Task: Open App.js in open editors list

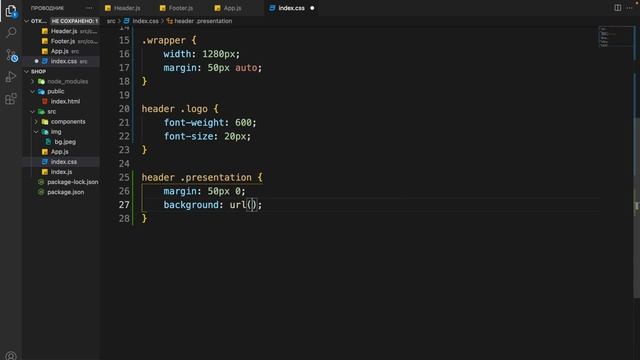Action: coord(61,51)
